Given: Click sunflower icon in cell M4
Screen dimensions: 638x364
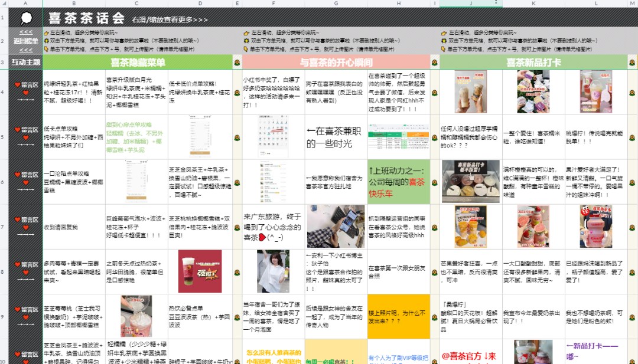Looking at the screenshot, I should pos(632,93).
